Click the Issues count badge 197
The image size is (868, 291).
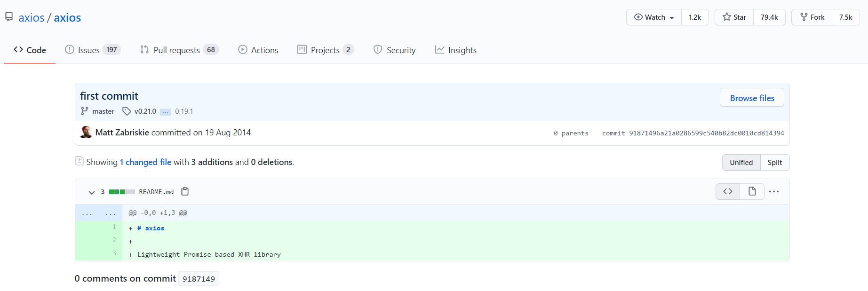[x=111, y=50]
